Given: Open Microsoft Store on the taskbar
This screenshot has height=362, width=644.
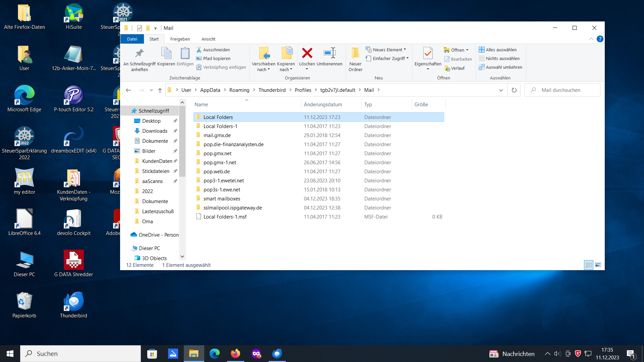Looking at the screenshot, I should pos(152,354).
